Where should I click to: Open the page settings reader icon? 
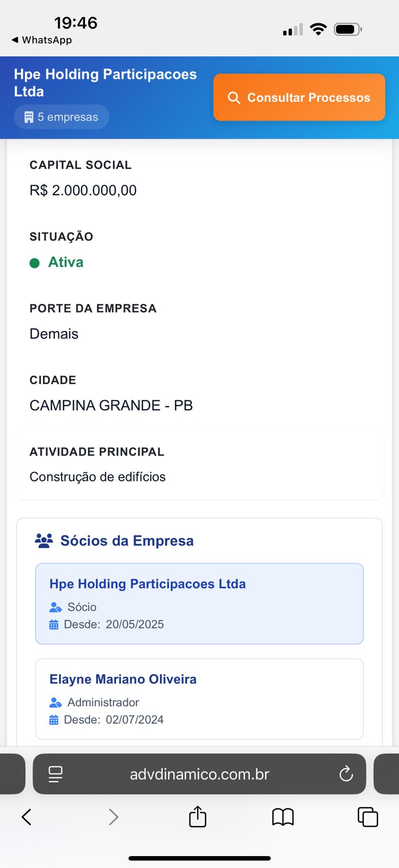[55, 774]
